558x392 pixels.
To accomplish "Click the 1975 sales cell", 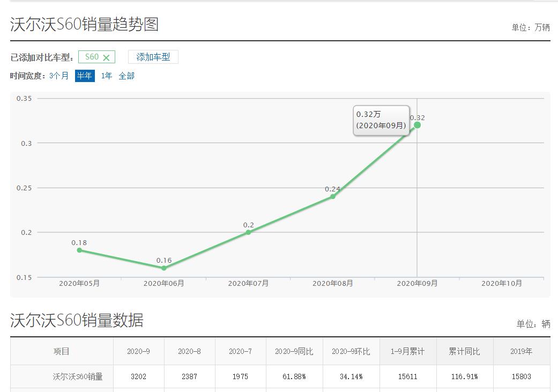I will (240, 376).
